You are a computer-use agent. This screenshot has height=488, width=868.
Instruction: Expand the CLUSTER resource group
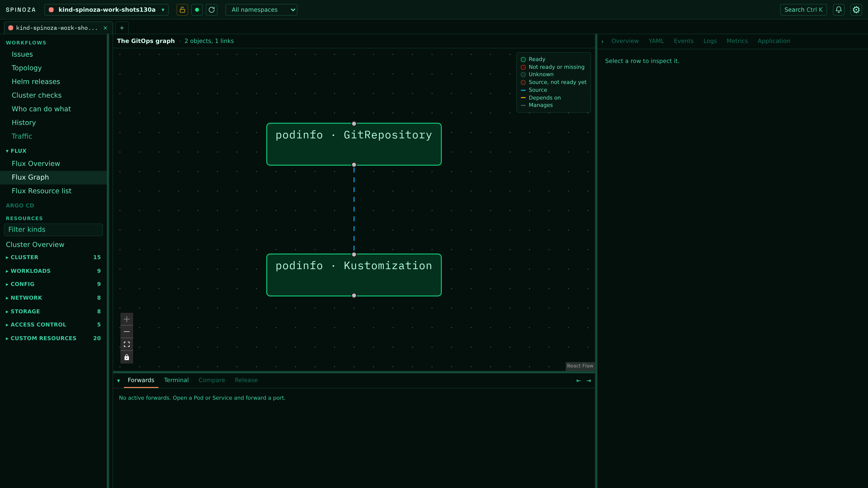click(x=53, y=257)
